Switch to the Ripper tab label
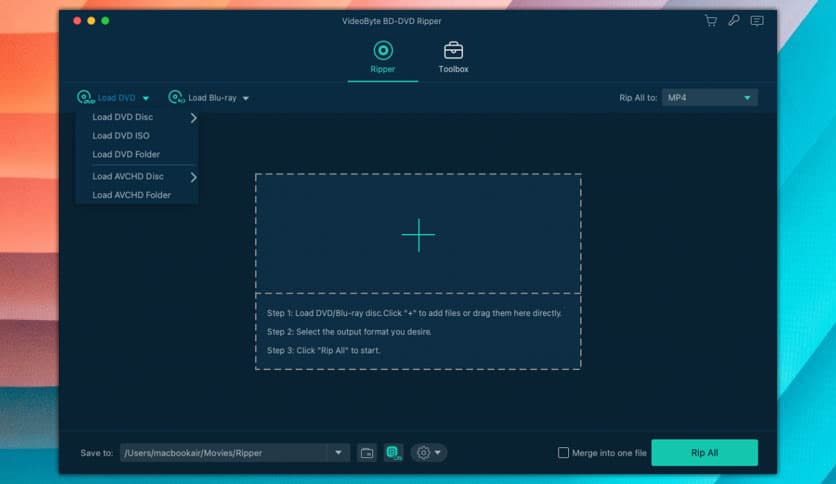 coord(383,69)
